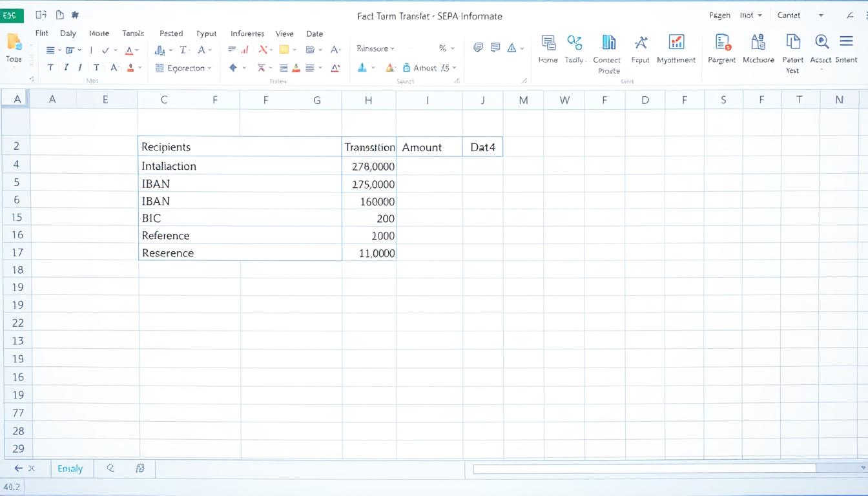The image size is (868, 496).
Task: Select column J header
Action: 482,99
